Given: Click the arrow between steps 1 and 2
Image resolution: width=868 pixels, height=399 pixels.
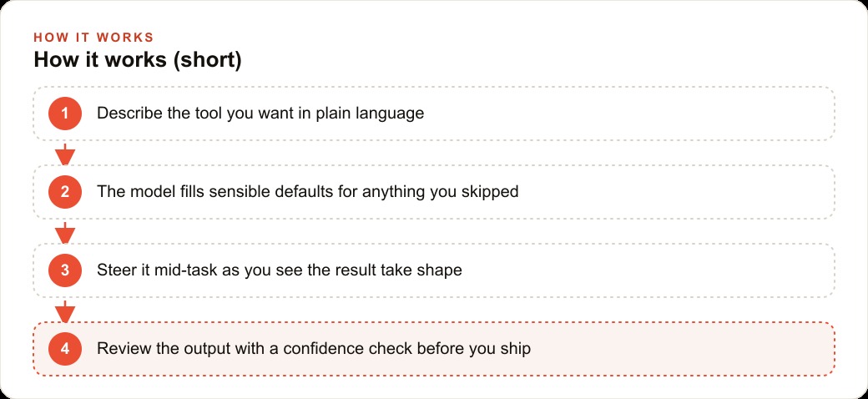Looking at the screenshot, I should point(65,154).
